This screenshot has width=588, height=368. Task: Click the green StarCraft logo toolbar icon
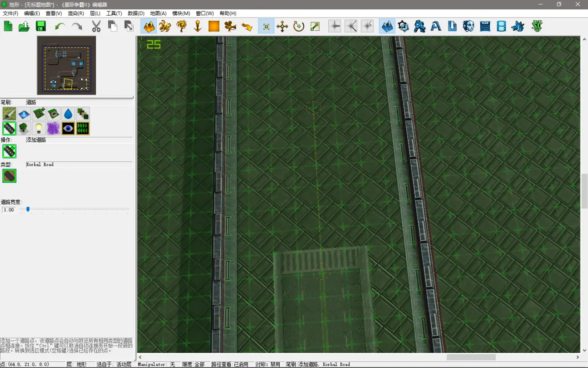click(x=537, y=26)
